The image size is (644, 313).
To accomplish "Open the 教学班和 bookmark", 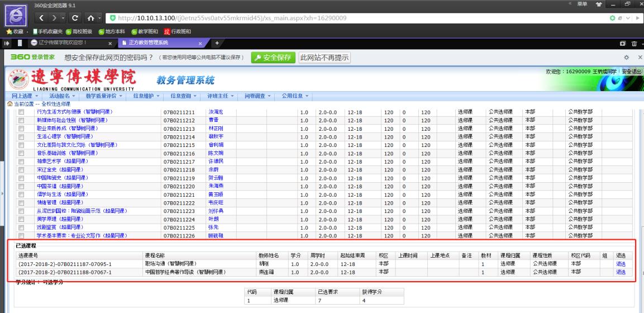I will point(145,32).
